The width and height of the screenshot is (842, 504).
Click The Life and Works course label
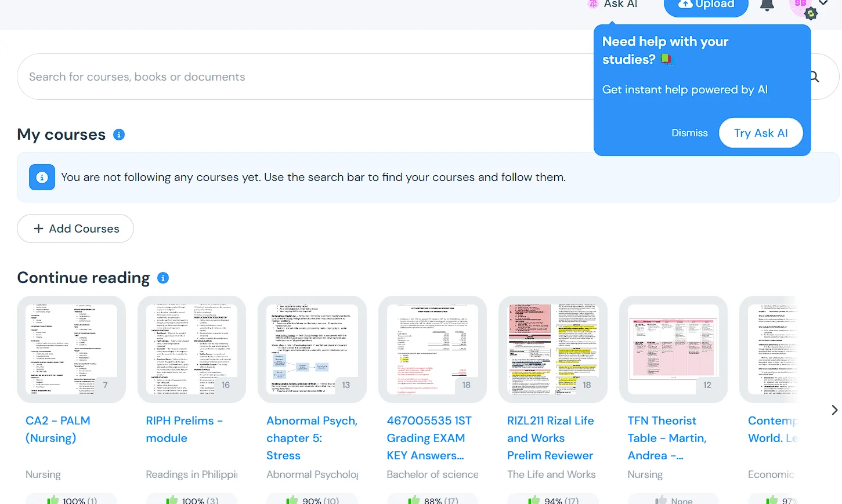click(551, 474)
